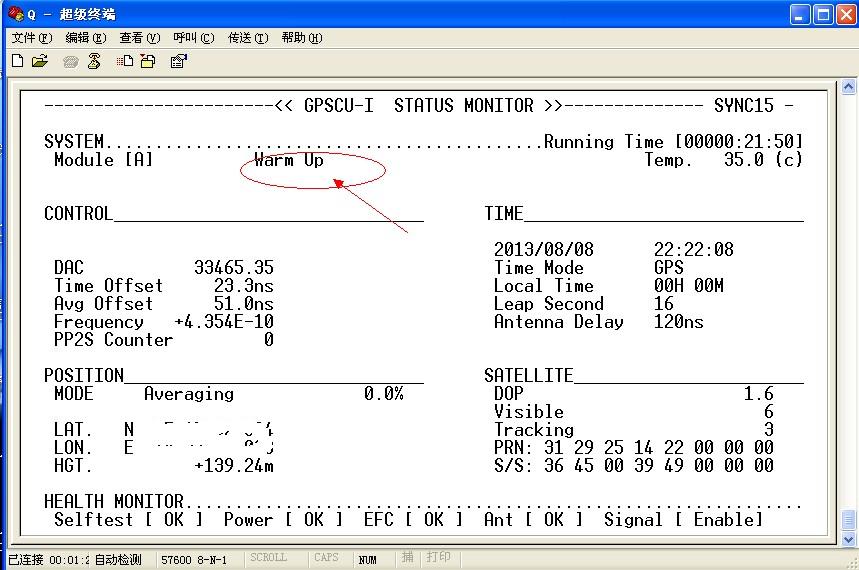Click the Temp. value 35.0 (c)
This screenshot has width=859, height=570.
tap(763, 160)
